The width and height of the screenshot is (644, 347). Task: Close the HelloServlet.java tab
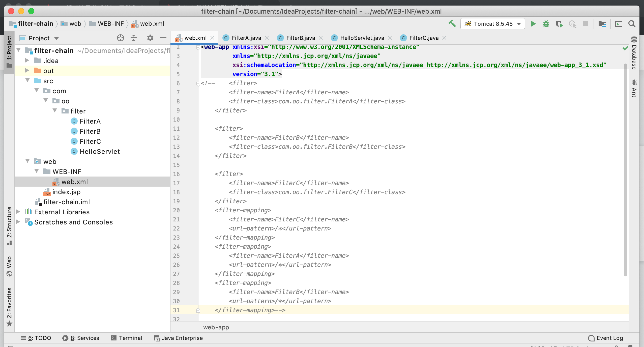click(390, 38)
